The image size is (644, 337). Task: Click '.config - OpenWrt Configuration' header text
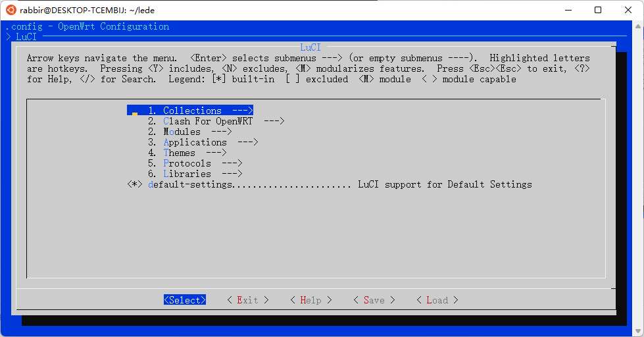pos(87,27)
